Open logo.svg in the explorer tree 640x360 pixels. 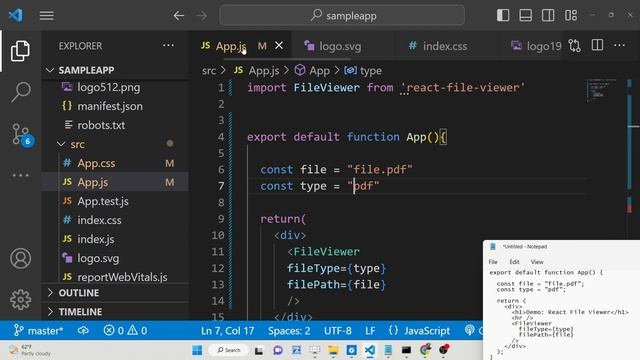(x=115, y=258)
